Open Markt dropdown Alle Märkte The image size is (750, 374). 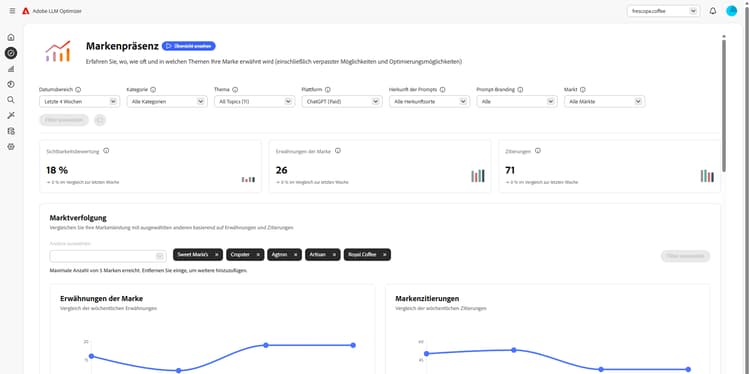click(x=605, y=101)
